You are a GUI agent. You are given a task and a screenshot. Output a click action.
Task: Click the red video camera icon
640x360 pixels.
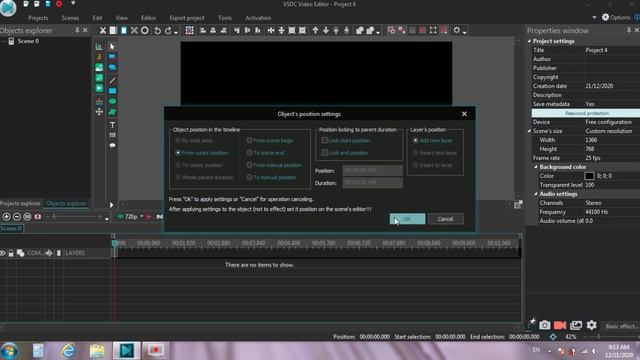click(x=560, y=325)
